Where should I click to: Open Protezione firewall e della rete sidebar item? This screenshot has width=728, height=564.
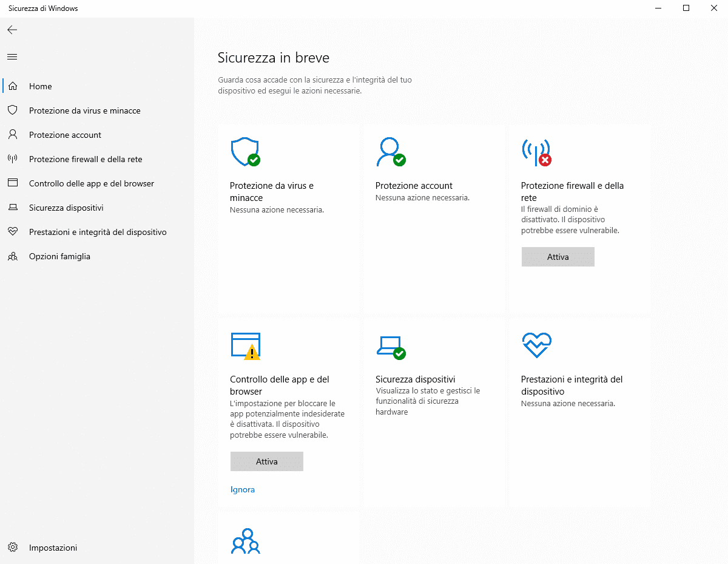pyautogui.click(x=86, y=159)
